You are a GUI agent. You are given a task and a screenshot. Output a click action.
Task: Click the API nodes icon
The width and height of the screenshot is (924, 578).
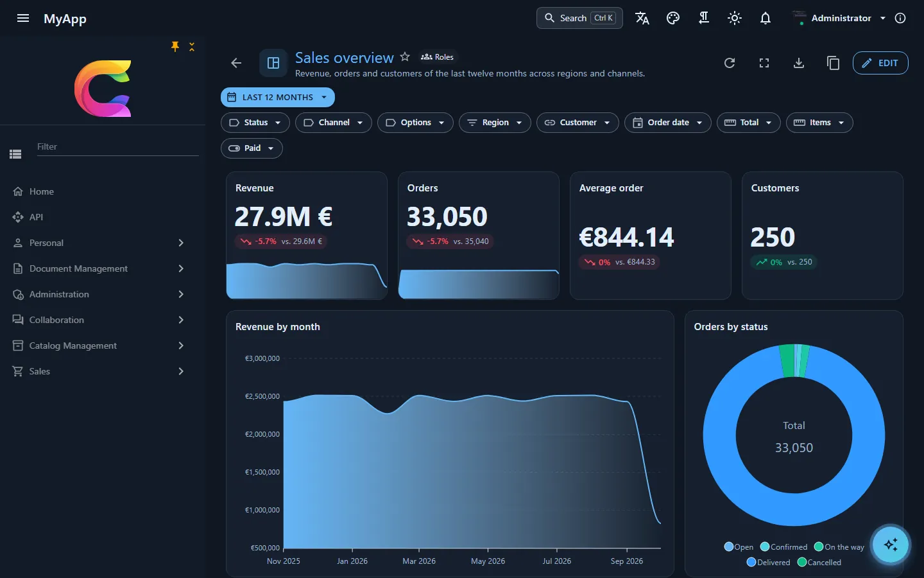click(18, 217)
